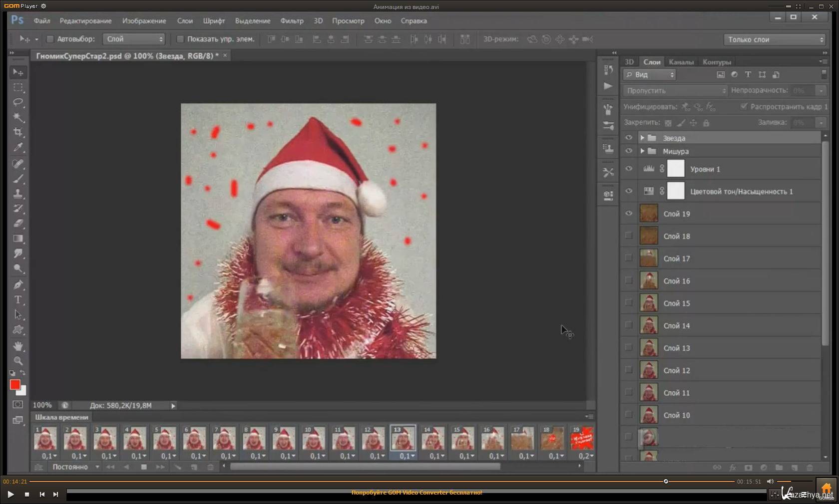Expand the Звезда layer group
Viewport: 839px width, 504px height.
pyautogui.click(x=642, y=138)
